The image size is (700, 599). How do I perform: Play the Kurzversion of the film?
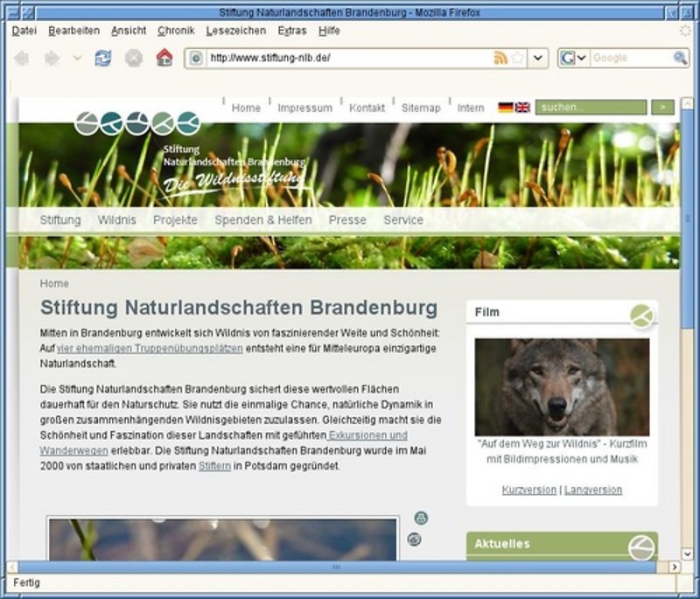(x=529, y=490)
